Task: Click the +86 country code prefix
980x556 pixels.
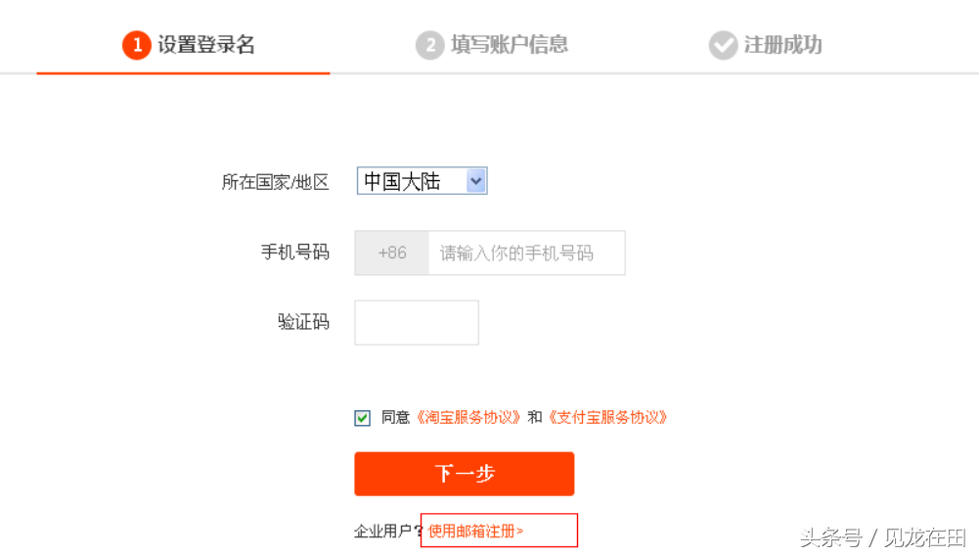Action: click(392, 253)
